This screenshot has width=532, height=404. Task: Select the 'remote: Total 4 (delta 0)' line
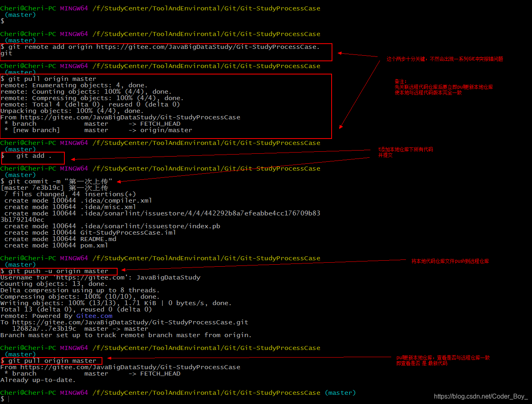coord(90,105)
